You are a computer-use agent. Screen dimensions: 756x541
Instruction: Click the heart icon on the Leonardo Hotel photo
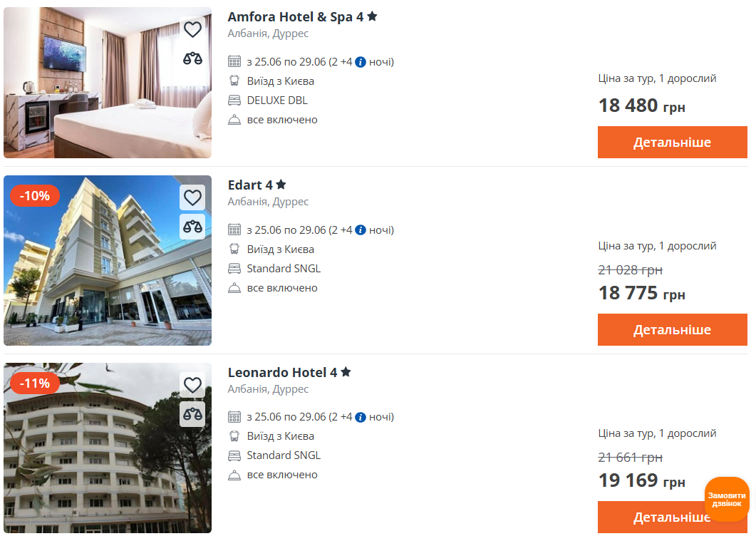coord(192,386)
